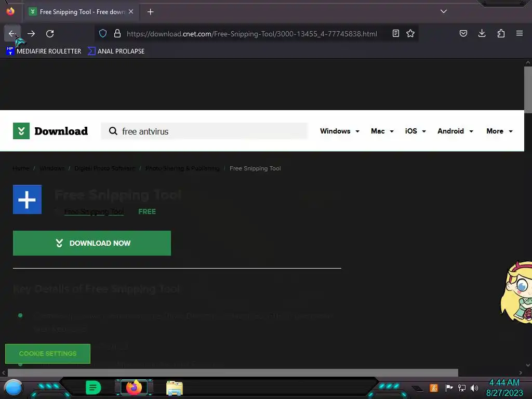Viewport: 532px width, 399px height.
Task: Open the MEDIAFIRE ROULETTER bookmark
Action: (44, 51)
